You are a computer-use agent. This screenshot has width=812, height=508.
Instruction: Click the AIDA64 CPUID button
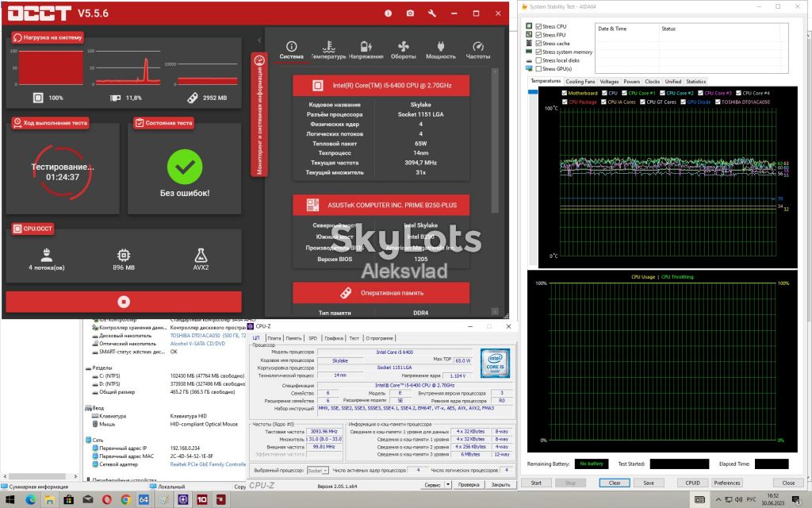click(693, 483)
